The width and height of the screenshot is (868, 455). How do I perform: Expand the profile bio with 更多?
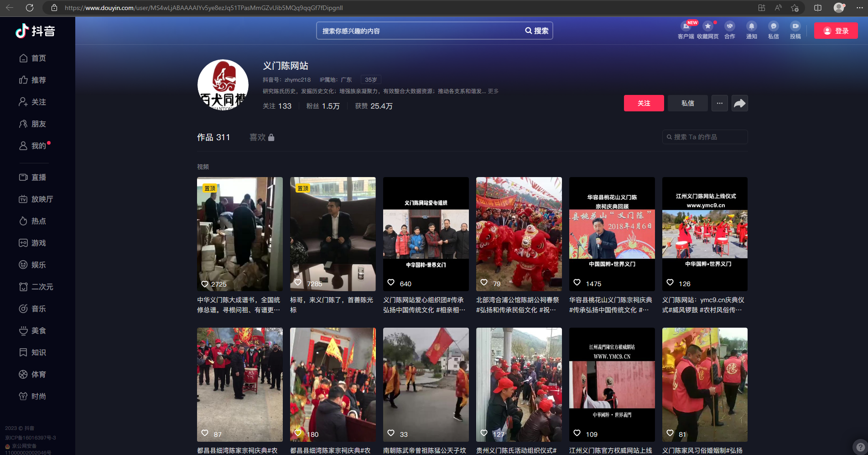[x=493, y=91]
